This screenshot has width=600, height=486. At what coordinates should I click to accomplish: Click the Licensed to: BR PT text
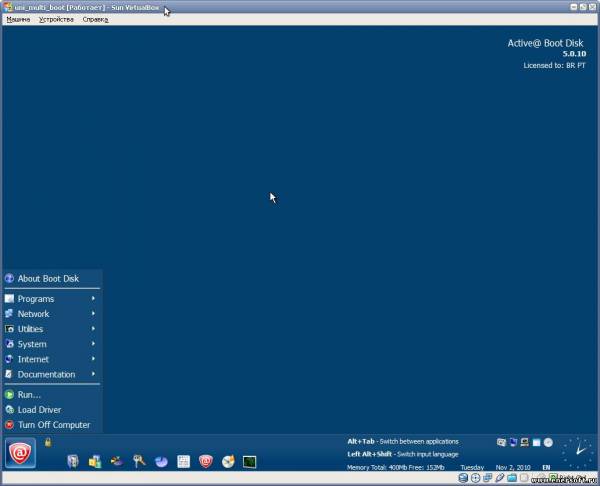(554, 65)
